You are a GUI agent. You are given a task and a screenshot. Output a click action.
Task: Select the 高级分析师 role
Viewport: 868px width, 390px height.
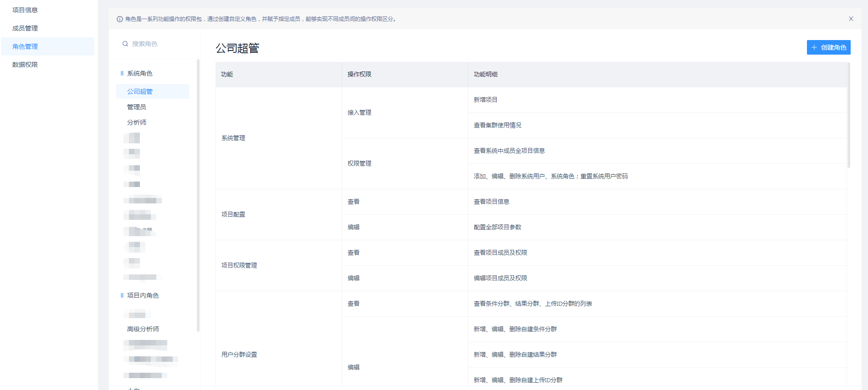(143, 329)
